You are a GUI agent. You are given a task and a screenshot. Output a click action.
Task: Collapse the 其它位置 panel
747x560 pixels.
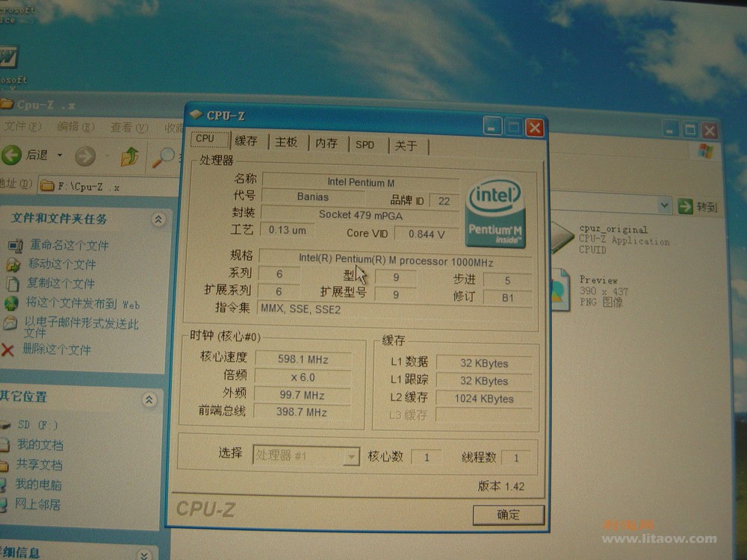tap(149, 399)
